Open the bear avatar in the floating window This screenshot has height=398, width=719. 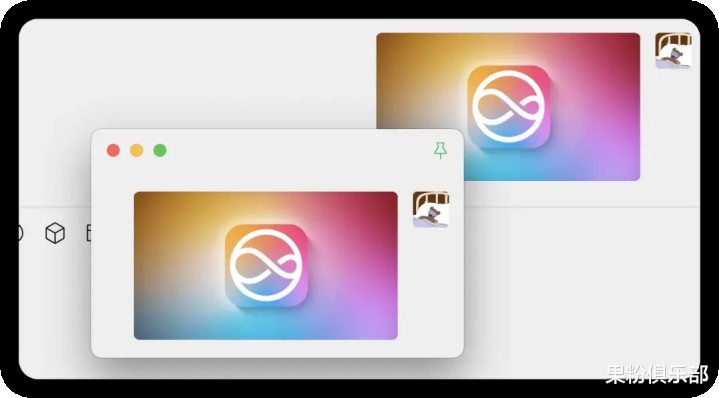coord(431,210)
